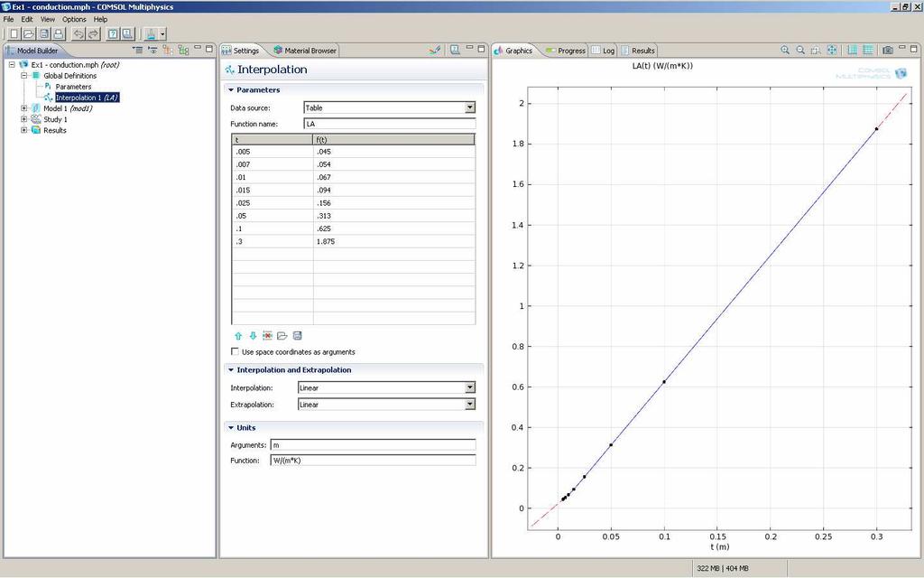The image size is (924, 578).
Task: Click the Zoom Extents icon in Graphics toolbar
Action: 831,51
